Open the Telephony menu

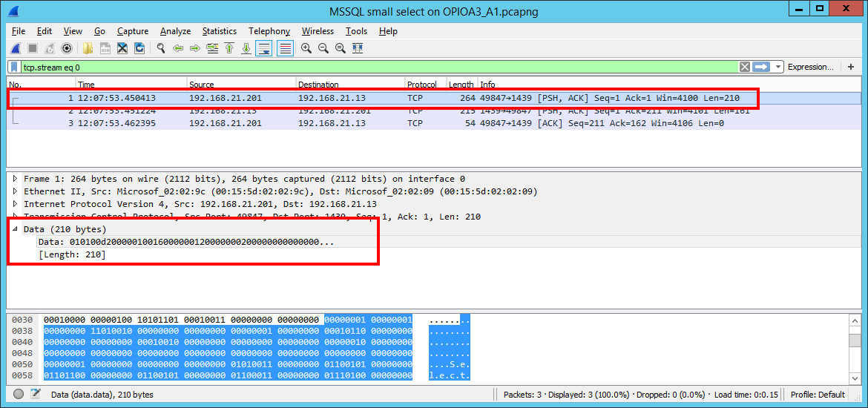[x=269, y=31]
